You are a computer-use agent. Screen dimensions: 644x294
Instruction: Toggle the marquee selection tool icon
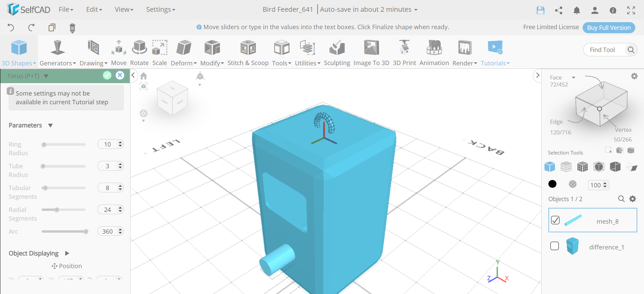[x=608, y=150]
